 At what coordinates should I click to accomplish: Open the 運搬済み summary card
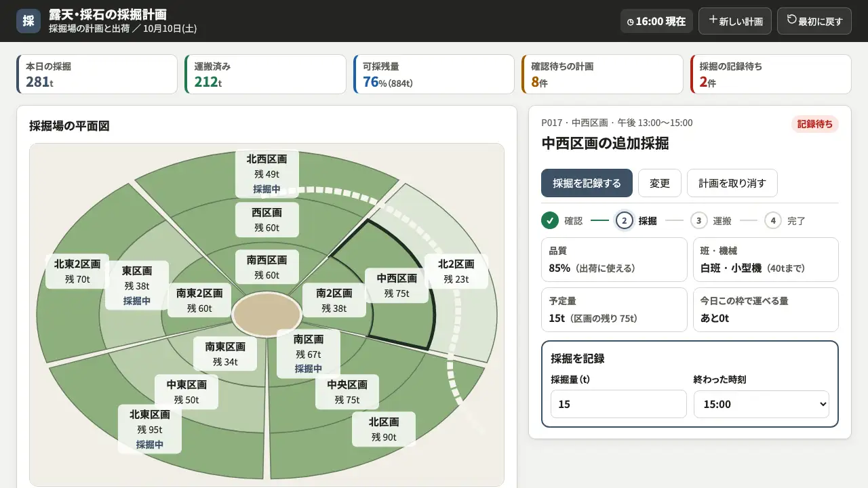pos(265,75)
